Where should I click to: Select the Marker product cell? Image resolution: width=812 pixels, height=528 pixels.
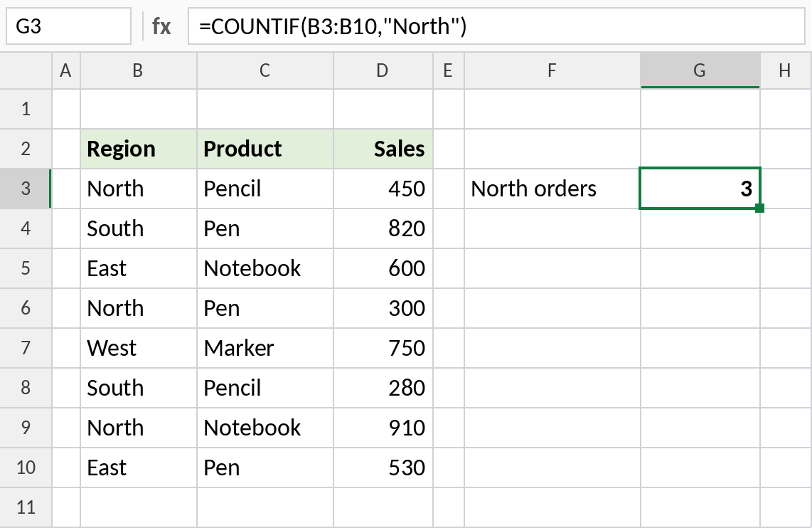[x=265, y=348]
